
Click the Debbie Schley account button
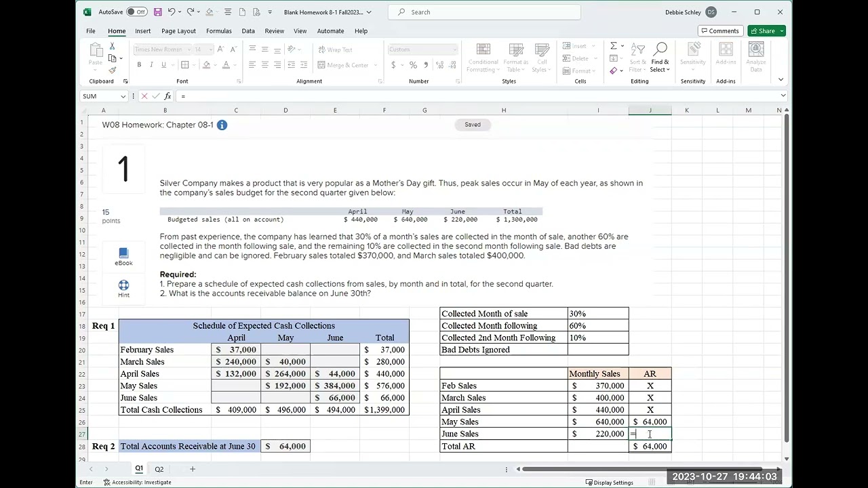tap(690, 12)
